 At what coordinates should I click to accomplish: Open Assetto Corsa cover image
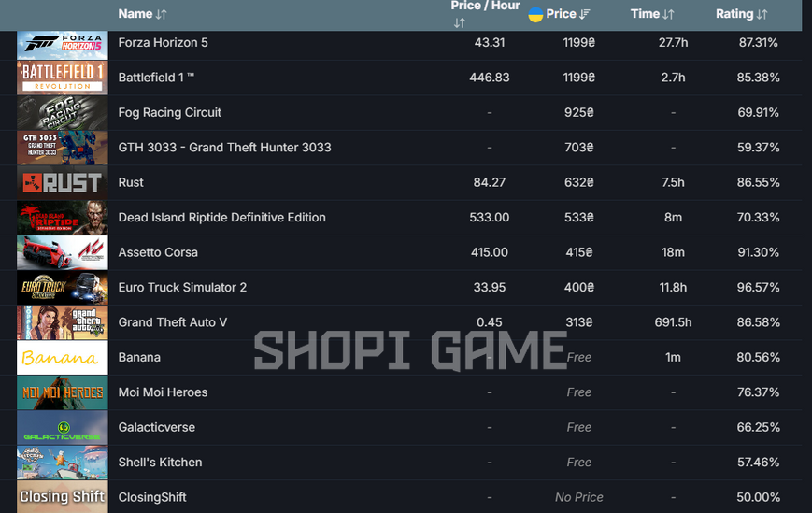63,252
